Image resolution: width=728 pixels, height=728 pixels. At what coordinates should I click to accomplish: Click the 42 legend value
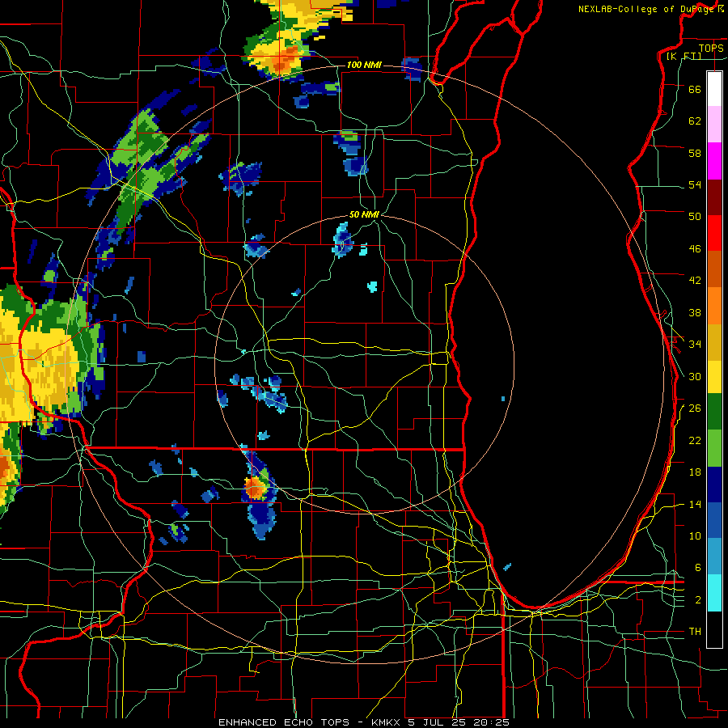(x=695, y=281)
